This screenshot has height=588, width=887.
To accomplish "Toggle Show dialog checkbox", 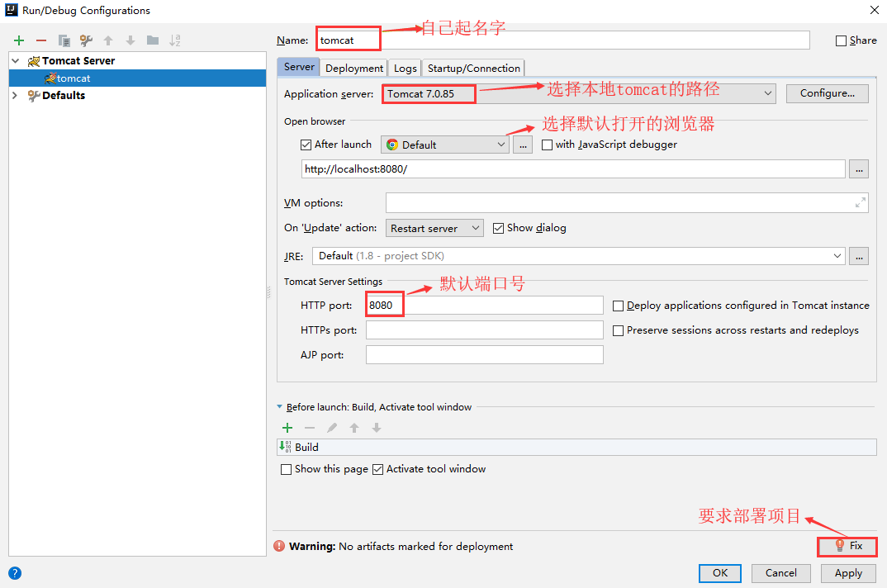I will [498, 228].
